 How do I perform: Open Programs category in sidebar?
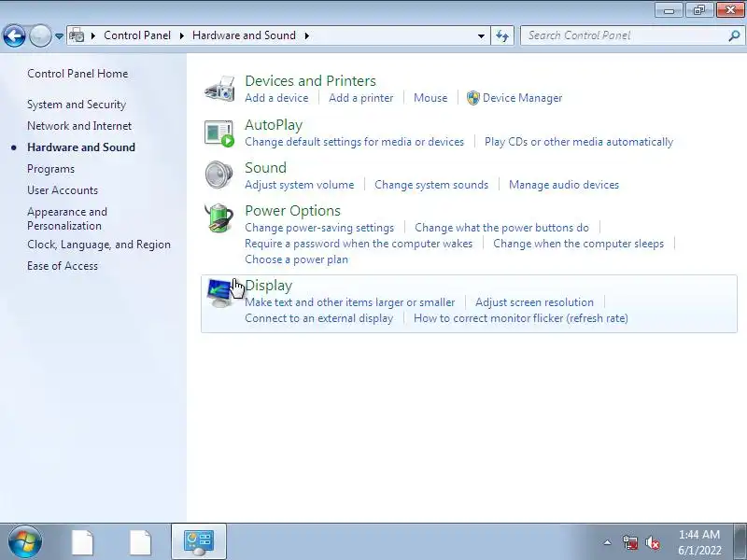50,169
